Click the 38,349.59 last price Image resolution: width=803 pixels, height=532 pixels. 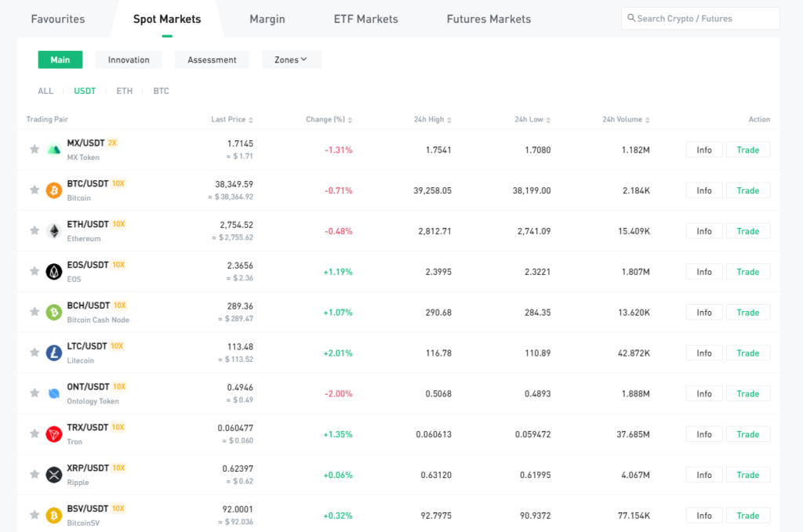(234, 184)
